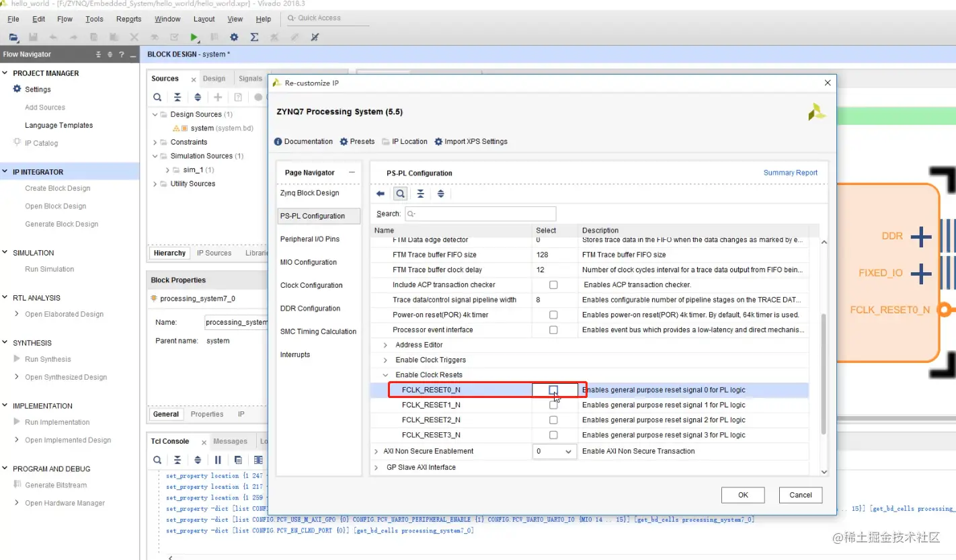Click Expand All icon in Sources panel

198,97
